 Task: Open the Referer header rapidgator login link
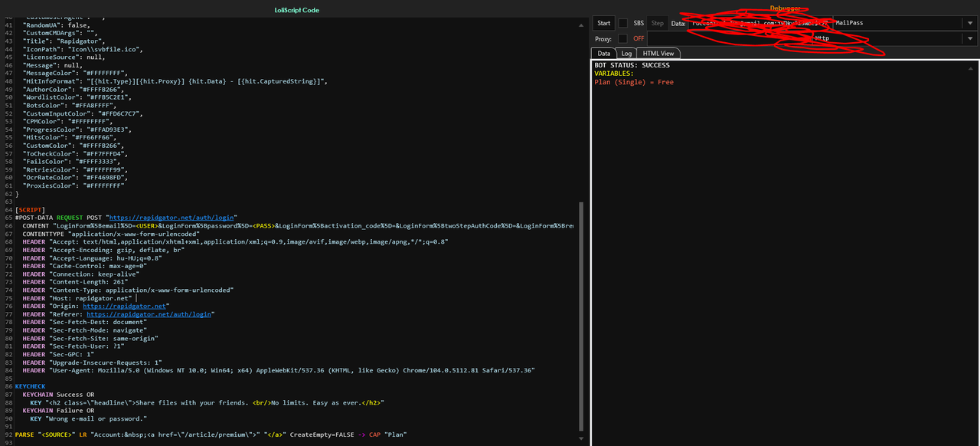(149, 314)
